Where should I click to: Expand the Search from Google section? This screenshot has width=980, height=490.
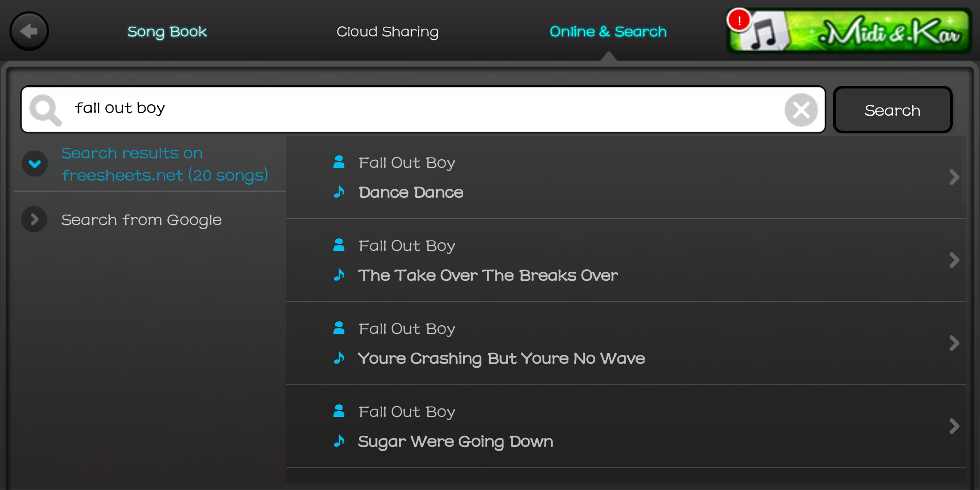pyautogui.click(x=34, y=220)
